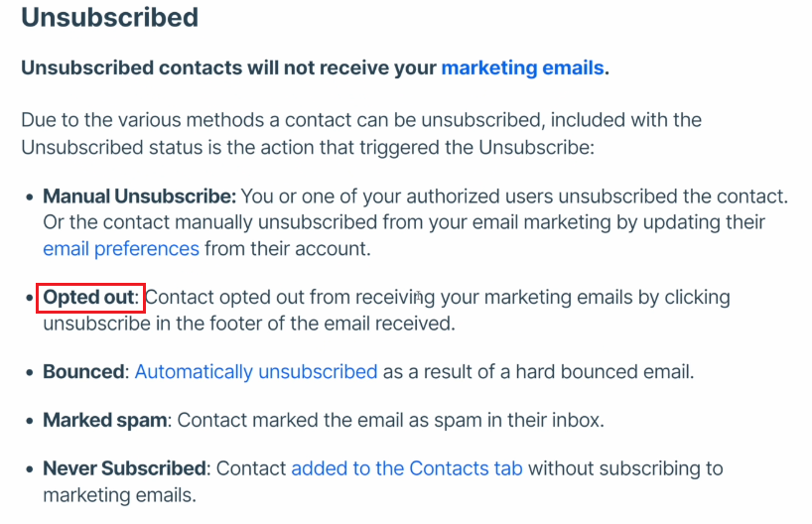
Task: Click the paragraph starting Due to the various methods
Action: tap(361, 134)
